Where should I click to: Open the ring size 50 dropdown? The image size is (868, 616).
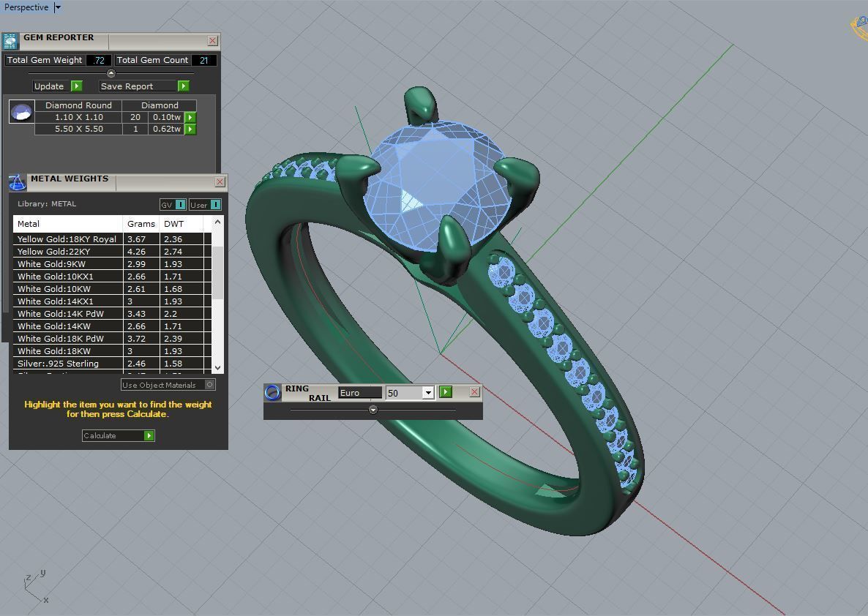pyautogui.click(x=427, y=392)
